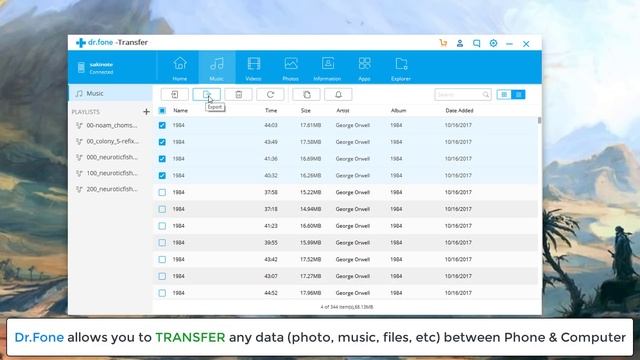Screen dimensions: 640x360
Task: Select the 14.94MB size cell
Action: click(x=311, y=209)
